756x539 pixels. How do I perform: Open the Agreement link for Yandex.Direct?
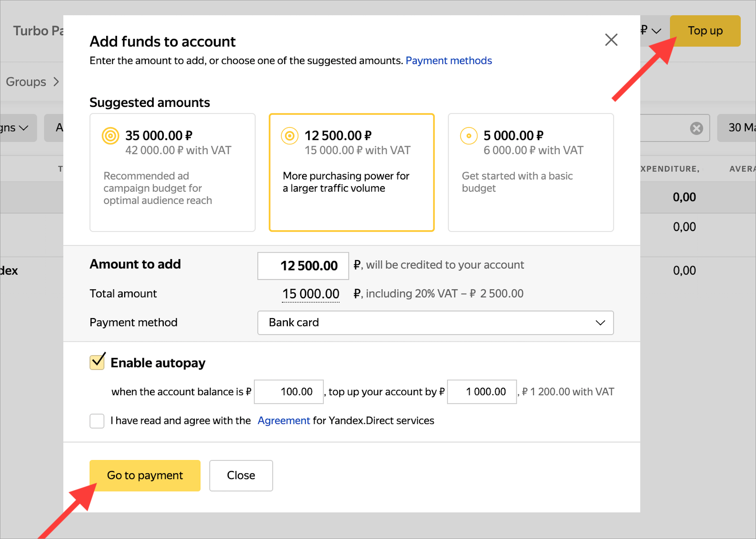pos(284,421)
